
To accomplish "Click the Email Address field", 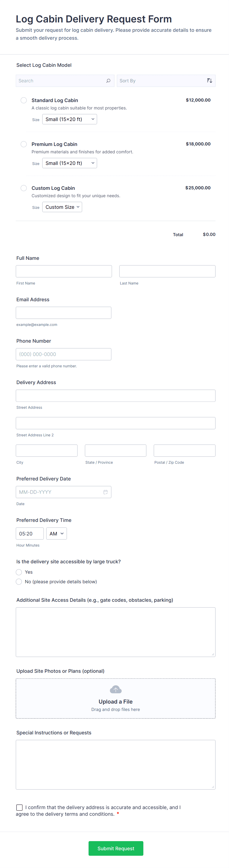I will click(x=63, y=313).
